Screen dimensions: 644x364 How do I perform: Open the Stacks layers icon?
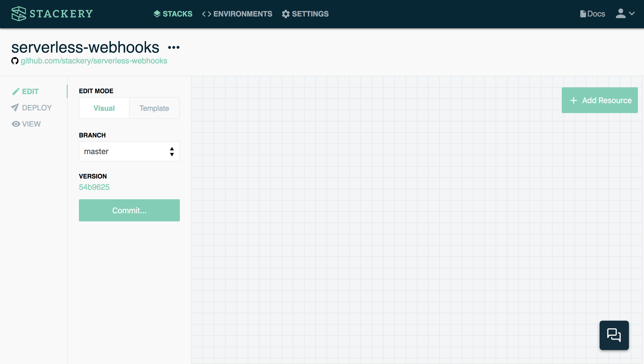pyautogui.click(x=157, y=14)
